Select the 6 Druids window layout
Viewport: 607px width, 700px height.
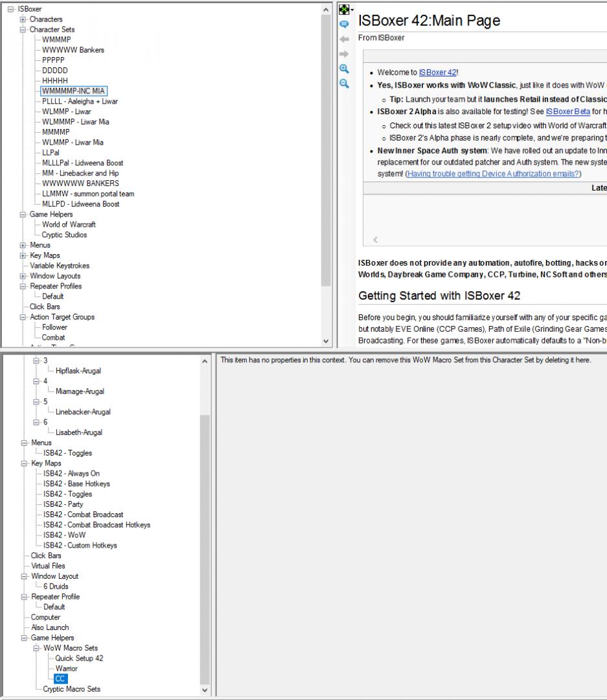(x=56, y=586)
